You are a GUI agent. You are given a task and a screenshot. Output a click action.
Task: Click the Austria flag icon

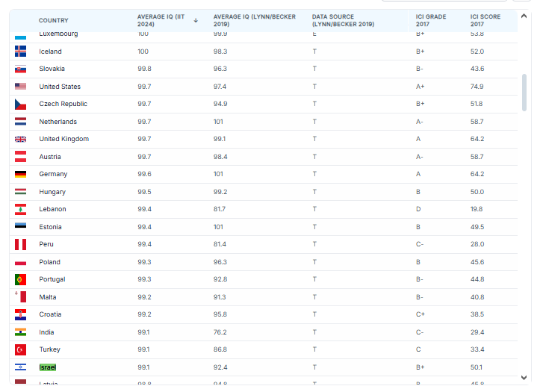click(x=20, y=157)
